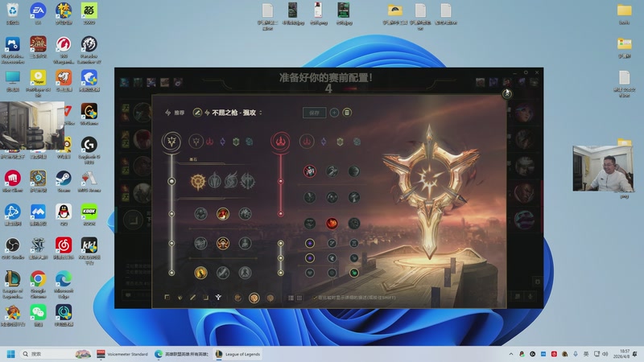
Task: Delete the rune page with trash icon
Action: coord(347,113)
